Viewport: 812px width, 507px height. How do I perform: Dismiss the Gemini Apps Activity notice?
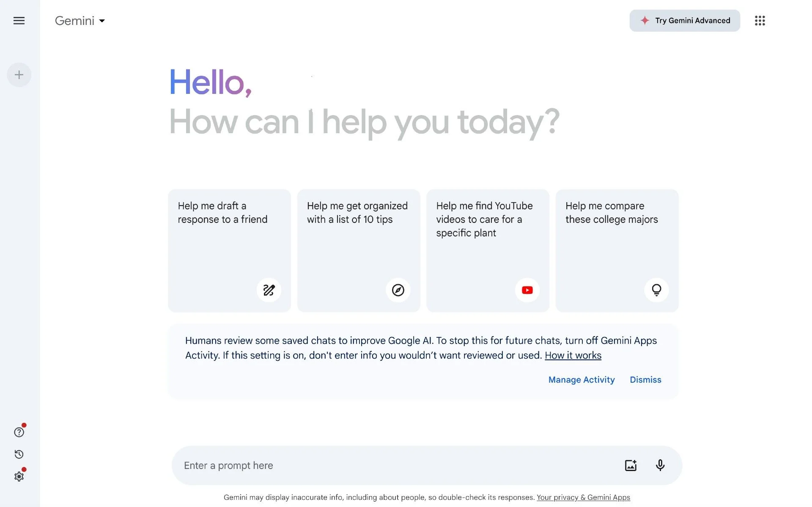(645, 380)
